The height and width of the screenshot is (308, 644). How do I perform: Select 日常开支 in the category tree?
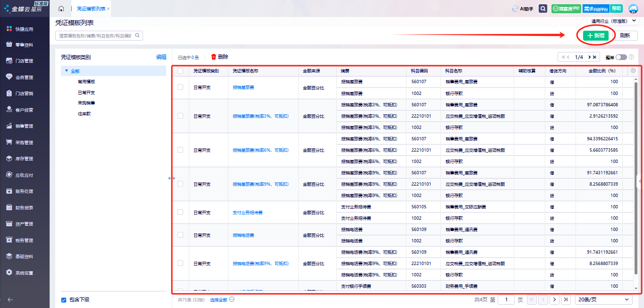point(86,93)
